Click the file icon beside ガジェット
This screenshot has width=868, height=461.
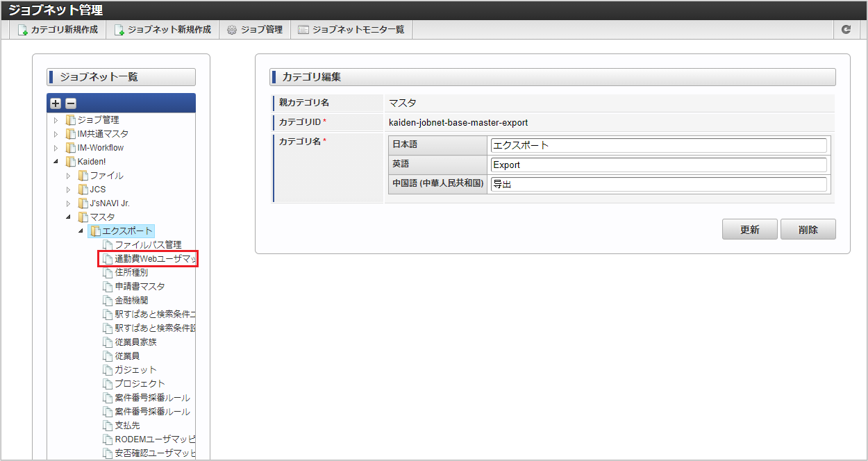tap(108, 370)
